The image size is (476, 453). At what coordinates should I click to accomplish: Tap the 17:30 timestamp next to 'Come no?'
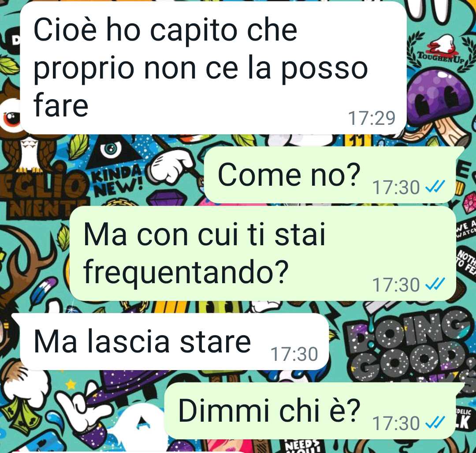click(396, 187)
